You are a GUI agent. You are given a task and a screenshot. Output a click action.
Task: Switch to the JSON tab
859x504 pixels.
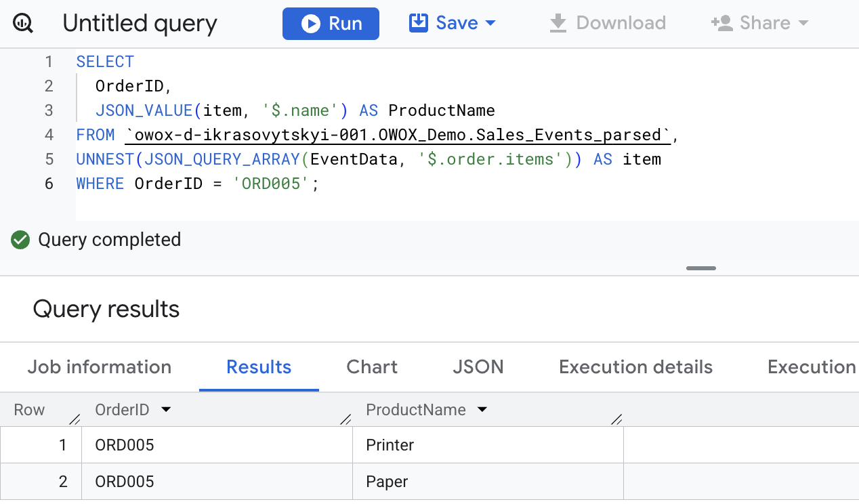[478, 367]
